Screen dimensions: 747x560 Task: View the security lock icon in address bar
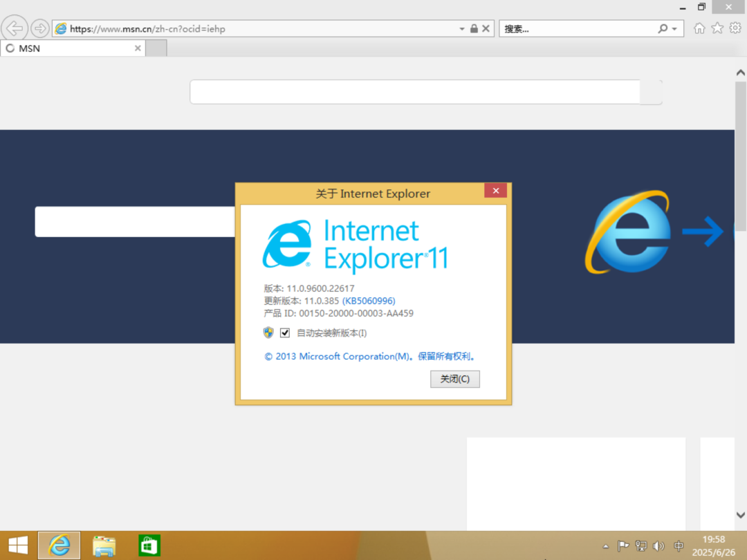[x=474, y=28]
